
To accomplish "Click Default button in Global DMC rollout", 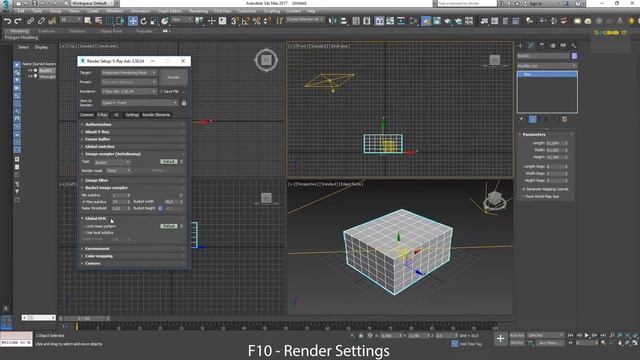I will coord(169,226).
